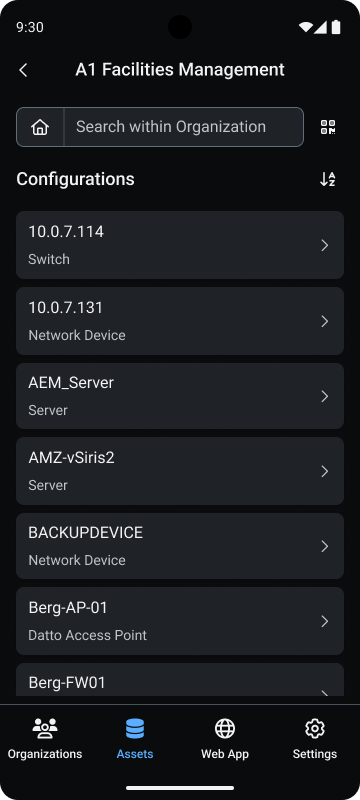Viewport: 360px width, 800px height.
Task: Tap the A1 Facilities Management title
Action: [x=180, y=70]
